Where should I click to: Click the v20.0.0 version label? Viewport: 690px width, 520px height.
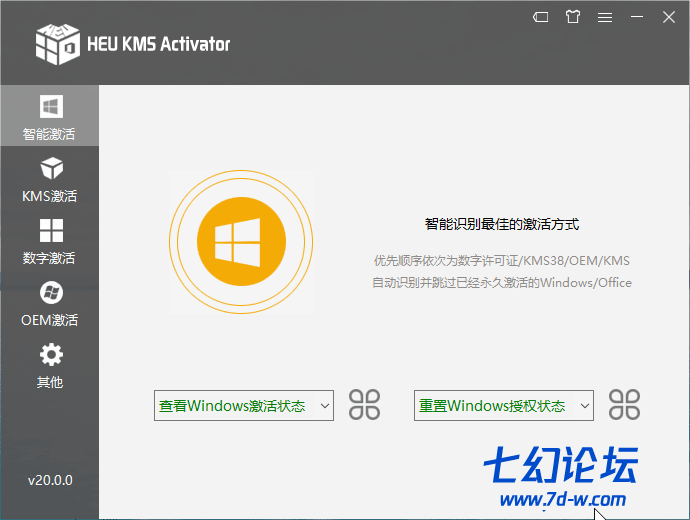[50, 480]
